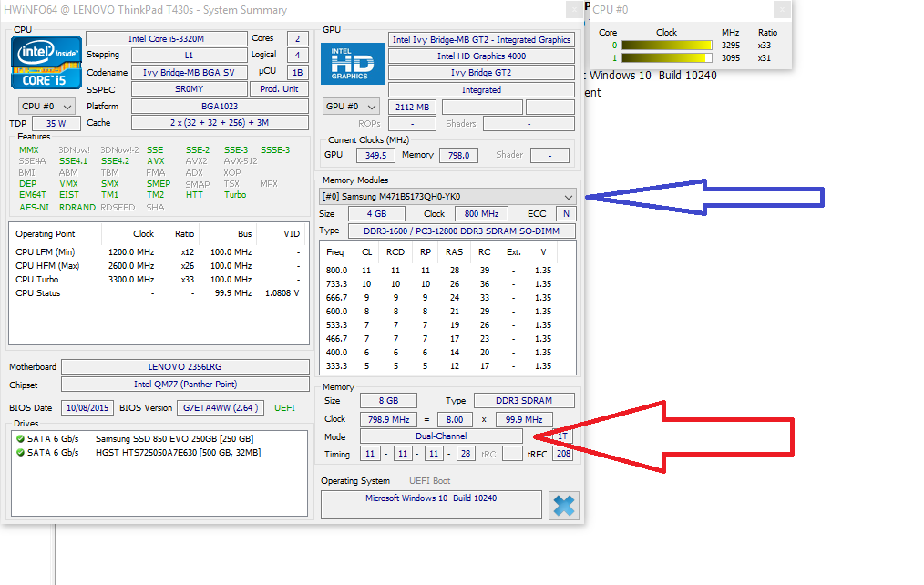Click green check icon for Samsung SSD drive
Screen dimensions: 924x585
pyautogui.click(x=21, y=439)
